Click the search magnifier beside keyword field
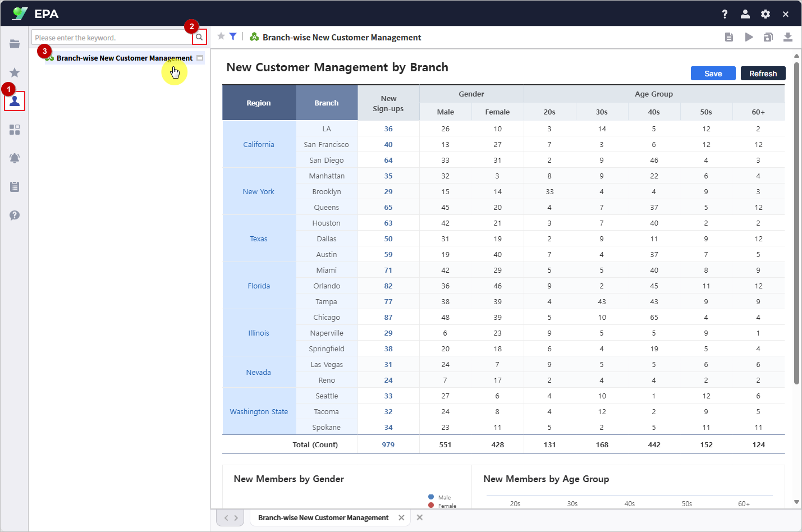Viewport: 802px width, 532px height. pos(199,36)
